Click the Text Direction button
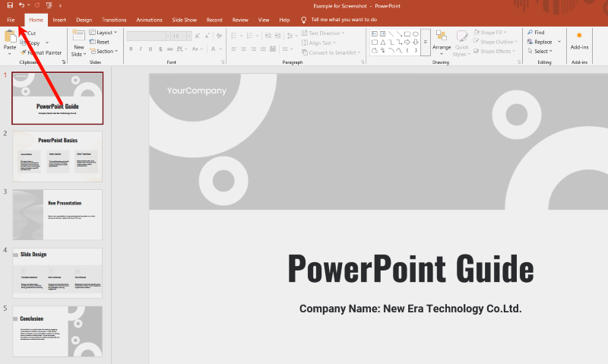Screen dimensions: 608x364 (323, 33)
